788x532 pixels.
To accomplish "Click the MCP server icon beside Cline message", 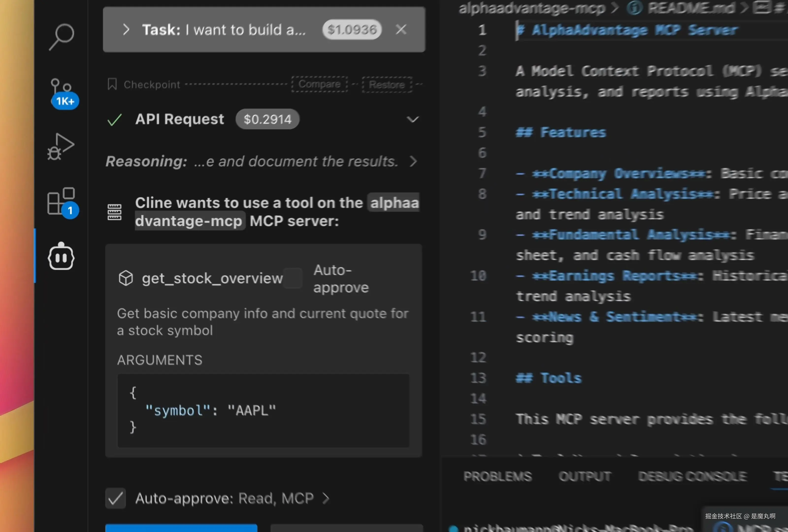I will pyautogui.click(x=114, y=212).
